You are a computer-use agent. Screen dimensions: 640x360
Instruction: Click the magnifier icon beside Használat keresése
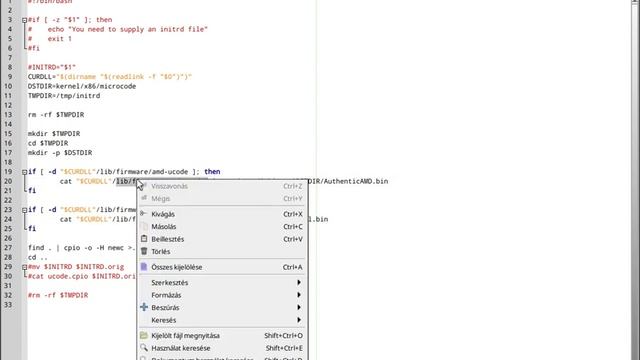click(x=144, y=348)
